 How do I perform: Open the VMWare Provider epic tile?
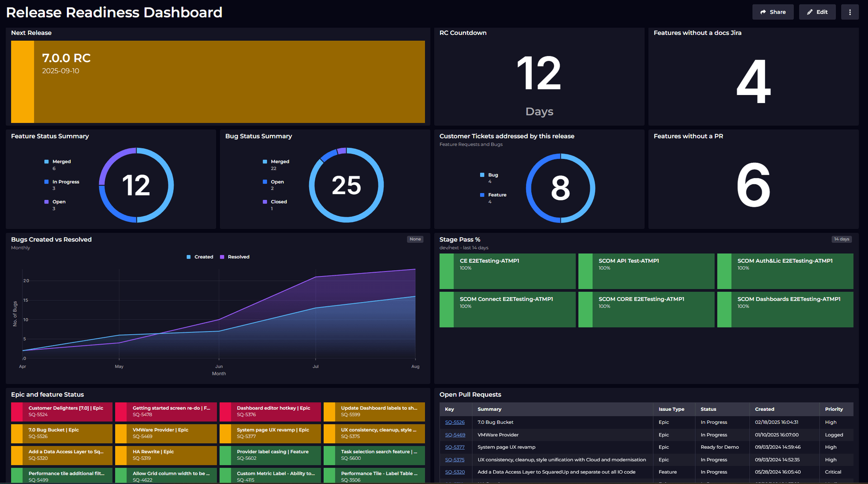pos(166,433)
